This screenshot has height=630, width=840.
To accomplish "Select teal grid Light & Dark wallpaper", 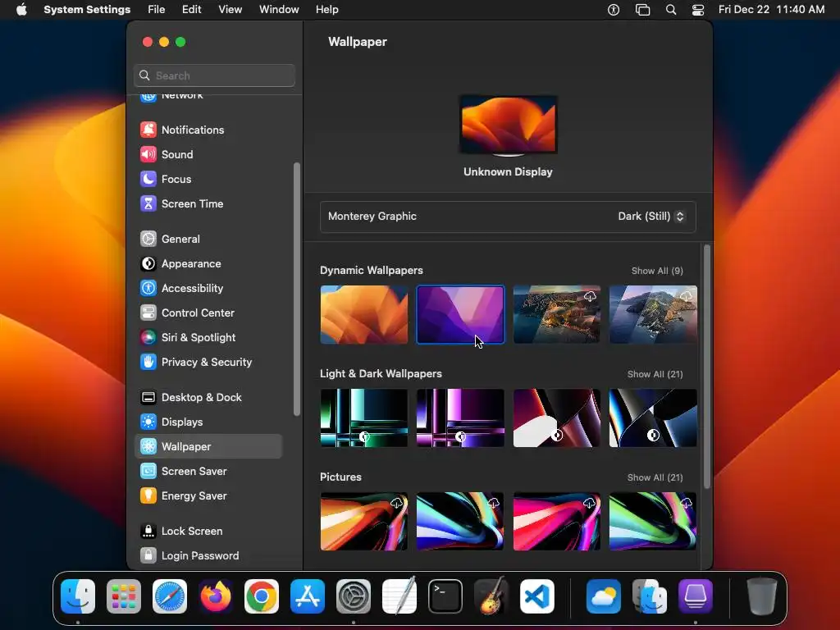I will (364, 418).
